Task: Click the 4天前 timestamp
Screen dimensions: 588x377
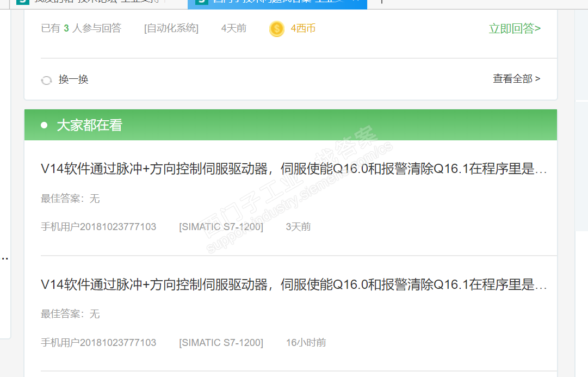Action: pyautogui.click(x=234, y=28)
